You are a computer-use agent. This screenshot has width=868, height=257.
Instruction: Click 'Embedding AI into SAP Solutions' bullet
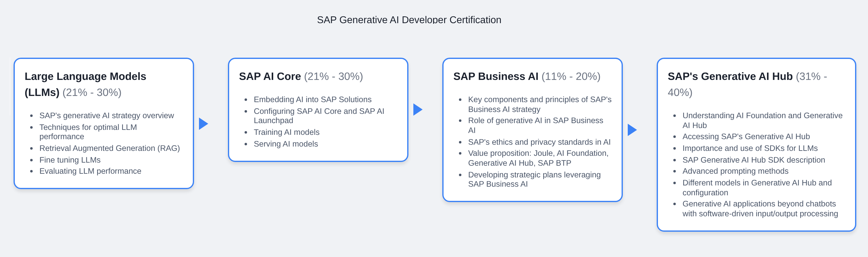312,99
